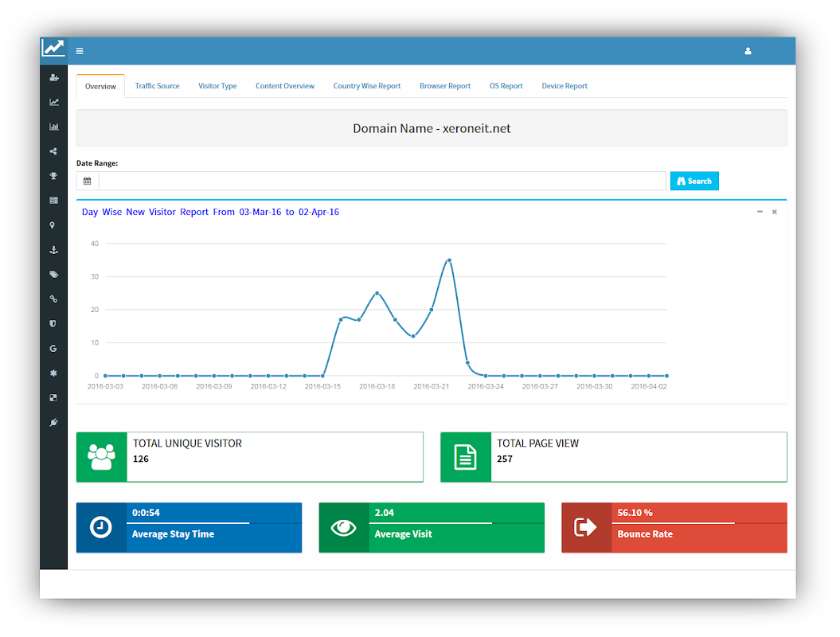Click the Search button
This screenshot has height=637, width=840.
coord(694,181)
